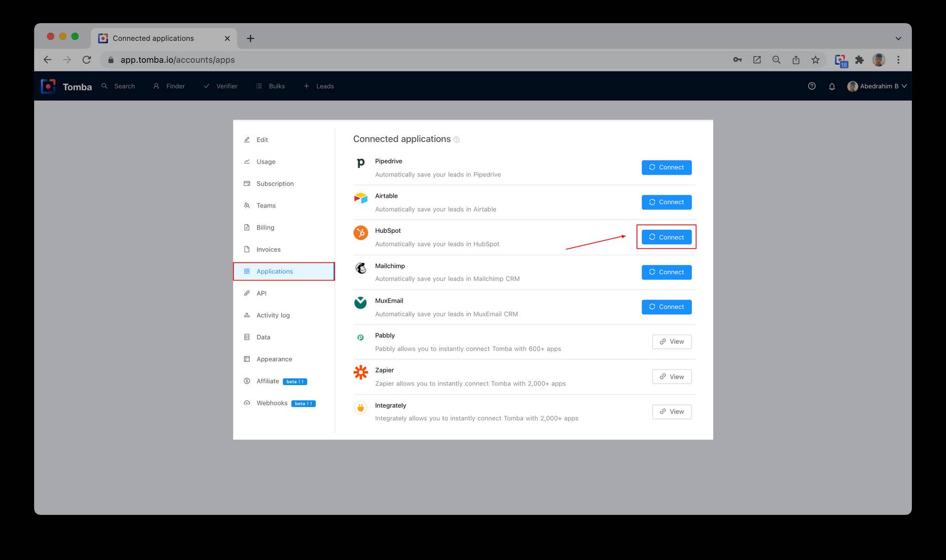
Task: Open the help question mark icon
Action: (812, 86)
